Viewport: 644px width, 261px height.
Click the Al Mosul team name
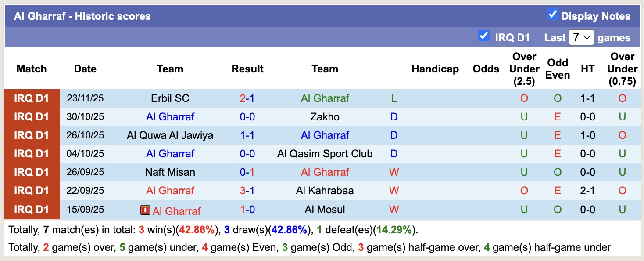(x=325, y=210)
